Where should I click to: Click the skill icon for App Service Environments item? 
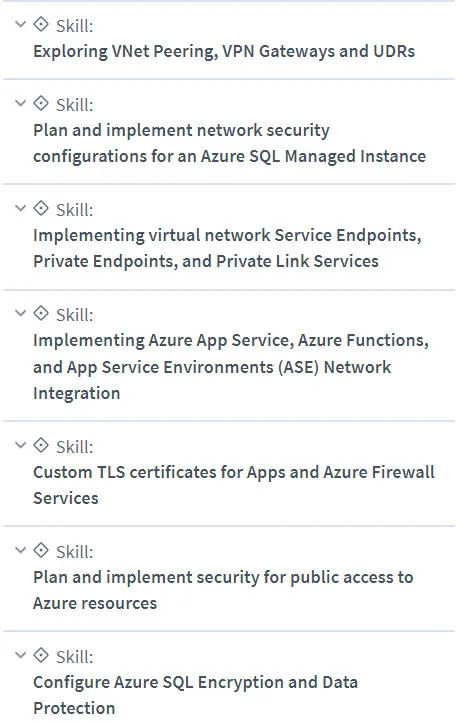click(x=41, y=313)
